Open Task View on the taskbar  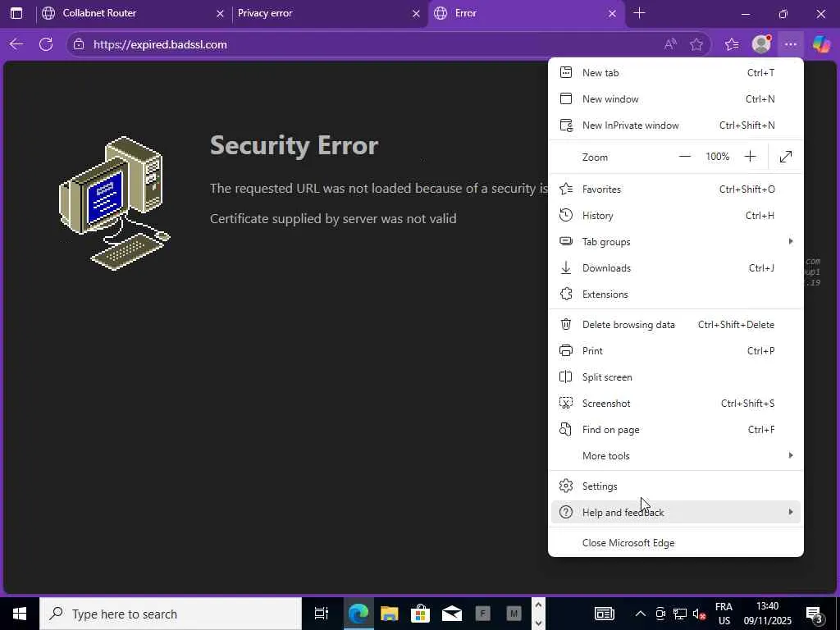coord(321,614)
